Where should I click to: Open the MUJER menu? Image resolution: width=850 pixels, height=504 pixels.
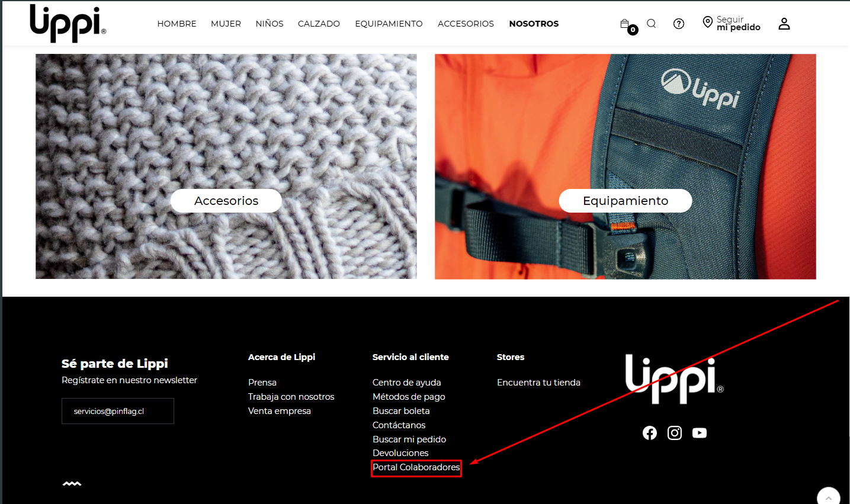click(226, 24)
